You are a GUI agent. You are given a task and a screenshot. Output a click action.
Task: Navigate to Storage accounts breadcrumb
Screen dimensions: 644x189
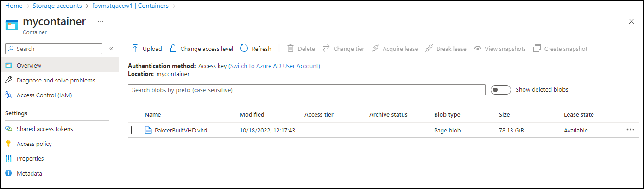(x=57, y=6)
